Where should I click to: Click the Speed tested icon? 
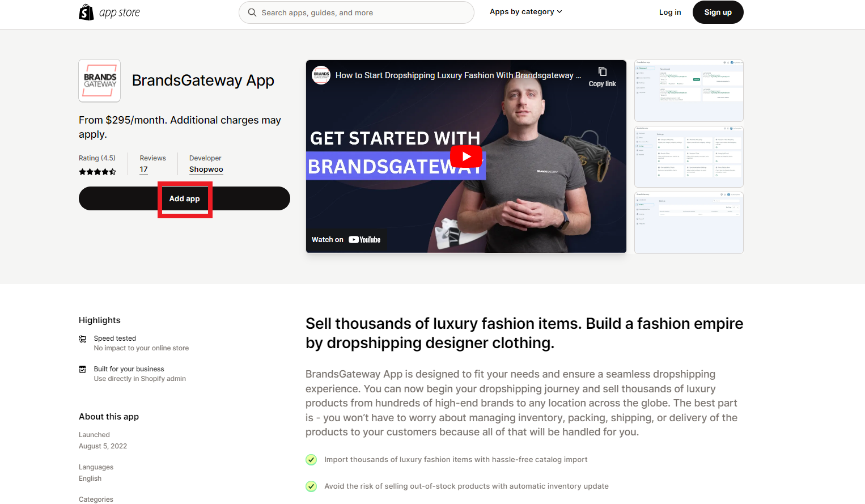(83, 339)
